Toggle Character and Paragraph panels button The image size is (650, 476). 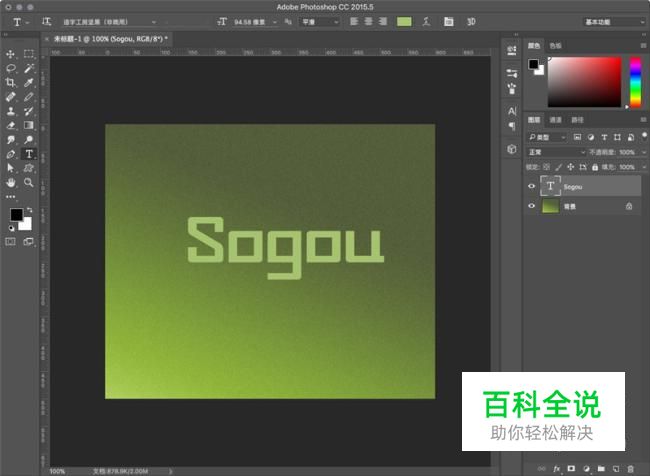click(449, 22)
